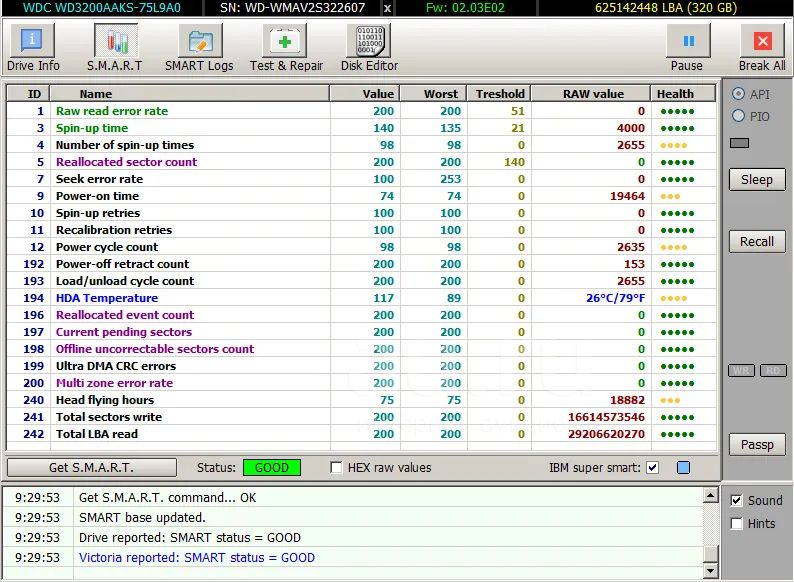
Task: Open the Drive Info icon
Action: tap(32, 41)
